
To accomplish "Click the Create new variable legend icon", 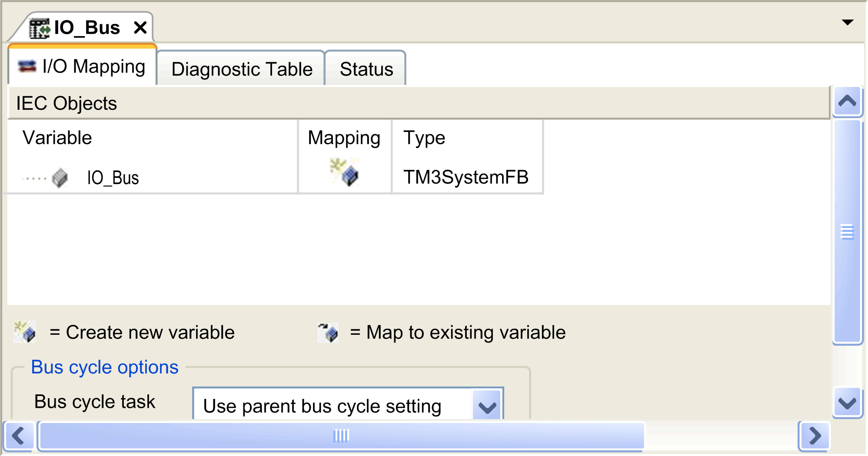I will click(25, 332).
